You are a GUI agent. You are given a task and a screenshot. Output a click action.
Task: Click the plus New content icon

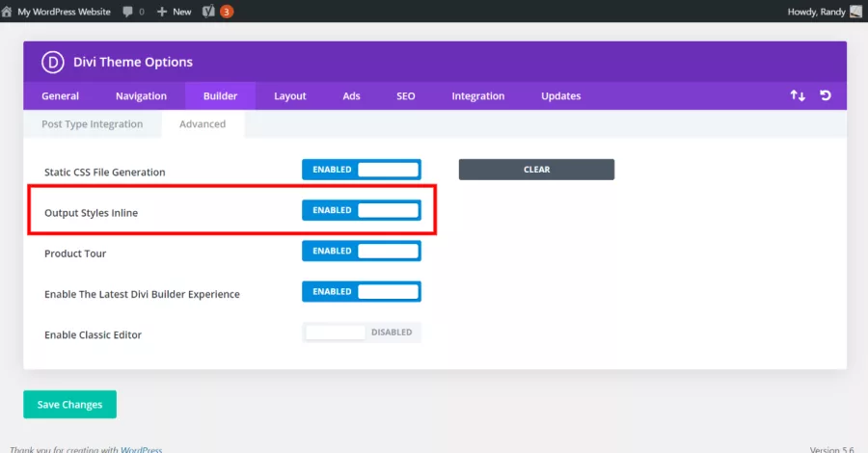coord(162,12)
